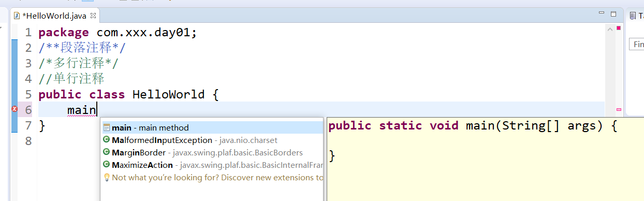The height and width of the screenshot is (201, 644).
Task: Click the error marker on line 6
Action: [x=14, y=109]
